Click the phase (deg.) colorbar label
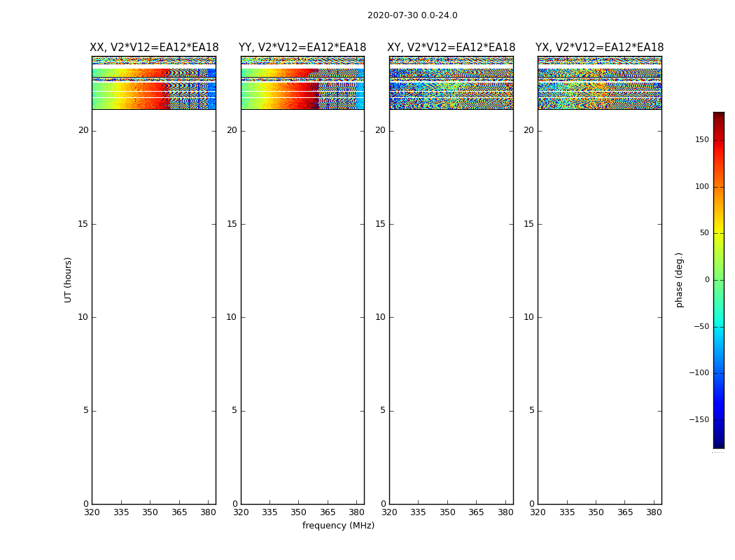 pyautogui.click(x=679, y=279)
